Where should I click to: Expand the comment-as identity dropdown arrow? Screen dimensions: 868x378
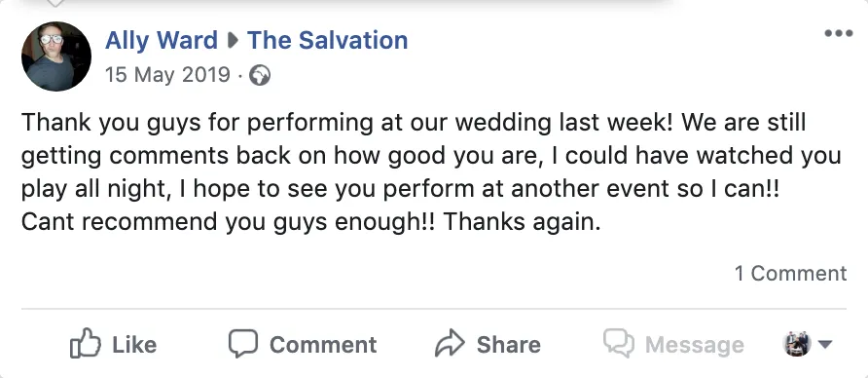825,344
